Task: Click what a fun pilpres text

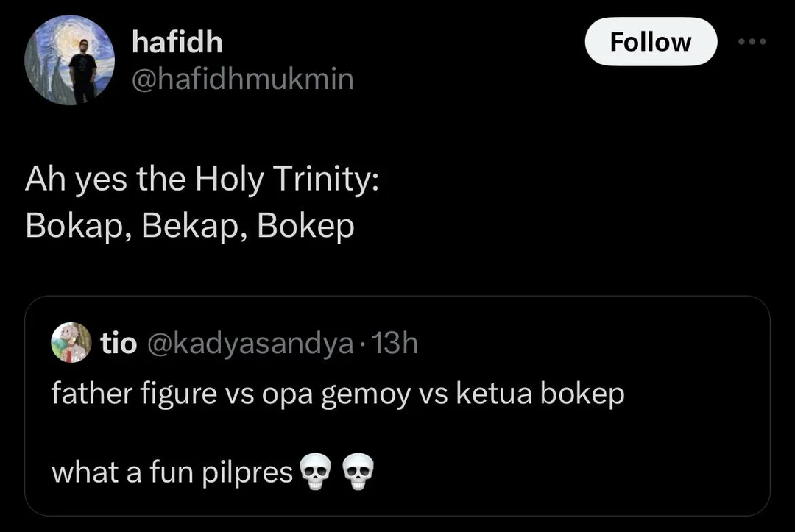Action: (174, 472)
